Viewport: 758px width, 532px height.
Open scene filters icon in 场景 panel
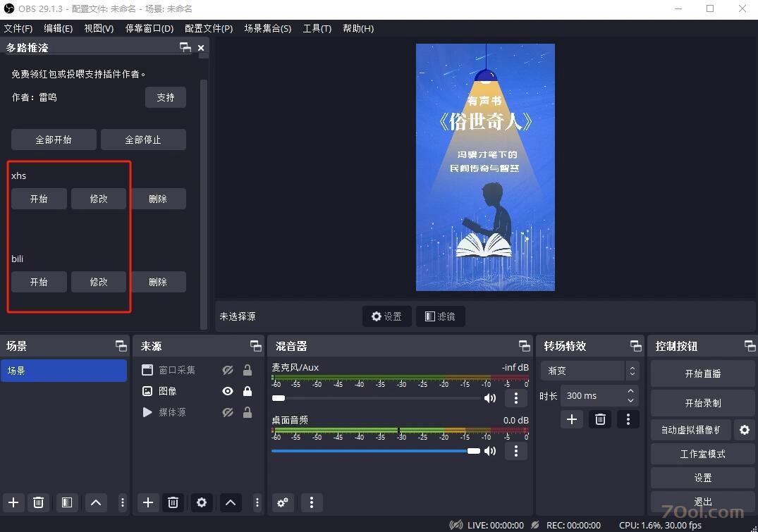(67, 502)
